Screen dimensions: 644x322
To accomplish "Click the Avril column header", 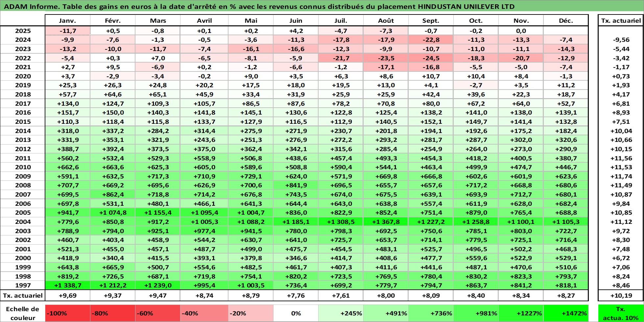I will tap(204, 20).
